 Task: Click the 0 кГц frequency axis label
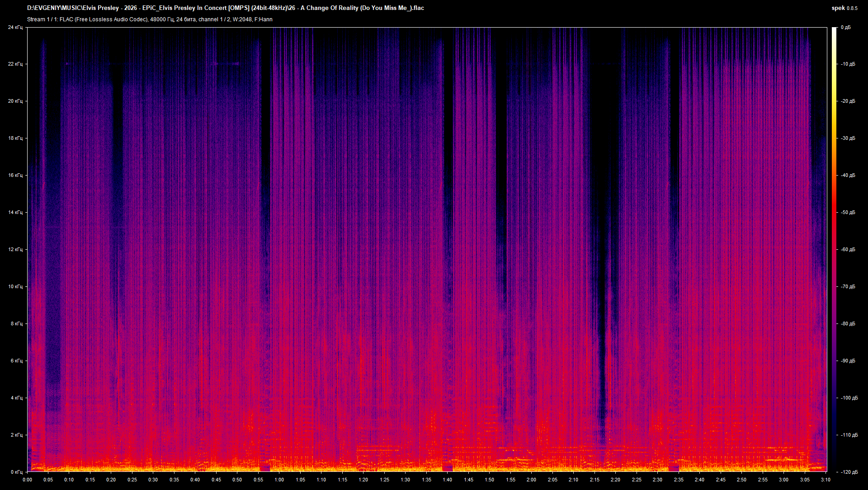coord(17,472)
